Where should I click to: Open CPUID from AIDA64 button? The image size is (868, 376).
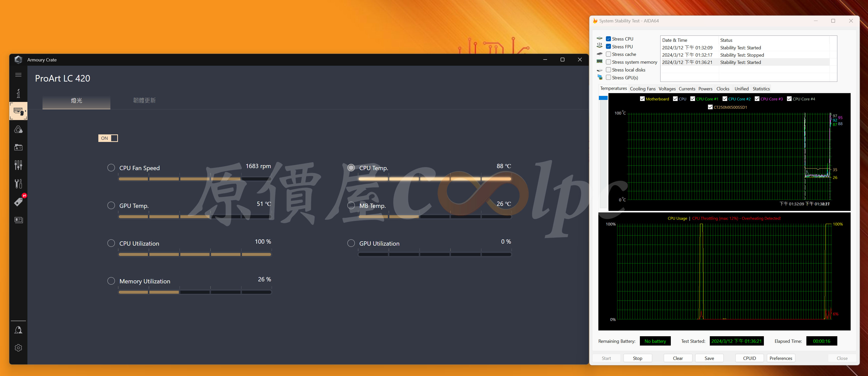749,358
